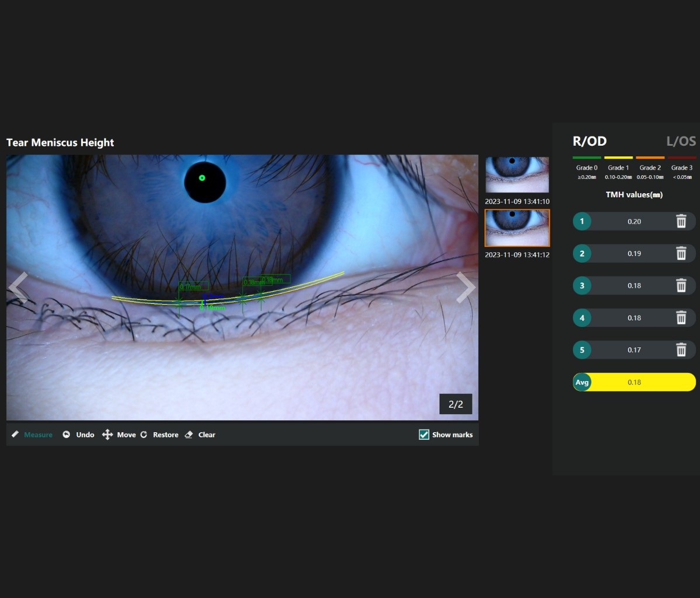Switch to the L/OS left eye tab
This screenshot has height=598, width=700.
(x=681, y=141)
